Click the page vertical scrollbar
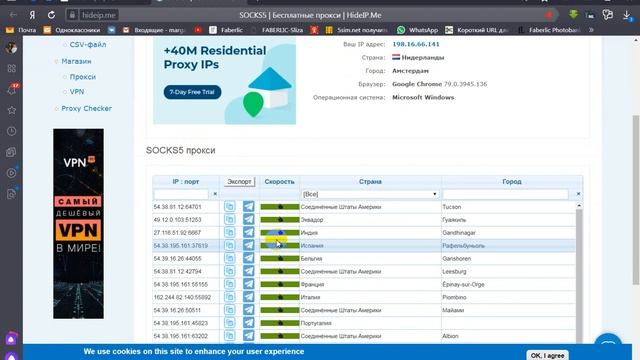 [636, 200]
